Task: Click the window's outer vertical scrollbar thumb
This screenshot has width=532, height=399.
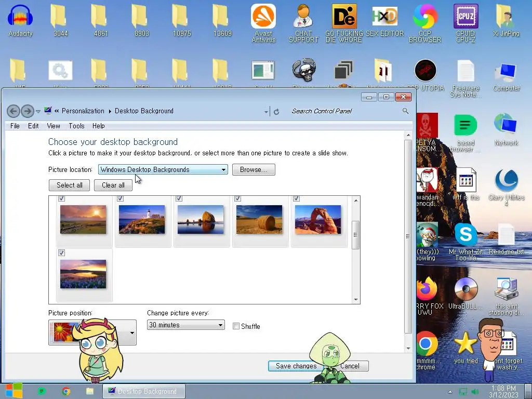Action: (408, 236)
